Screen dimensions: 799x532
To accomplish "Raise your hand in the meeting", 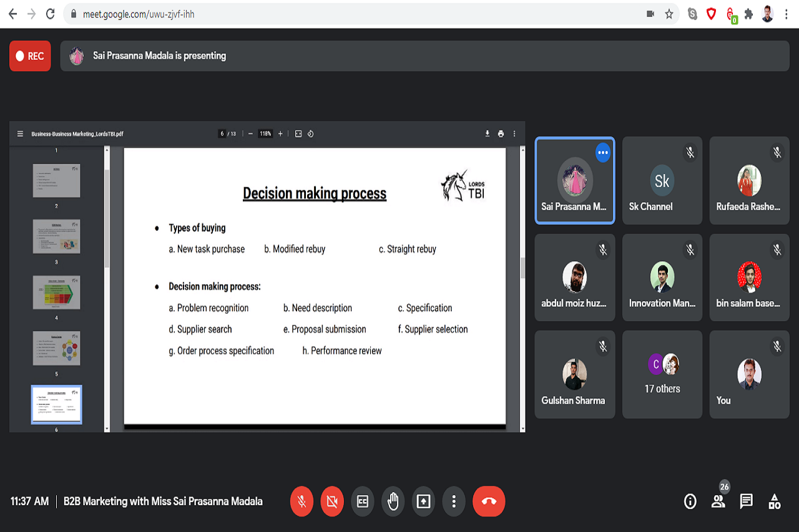I will (x=393, y=501).
